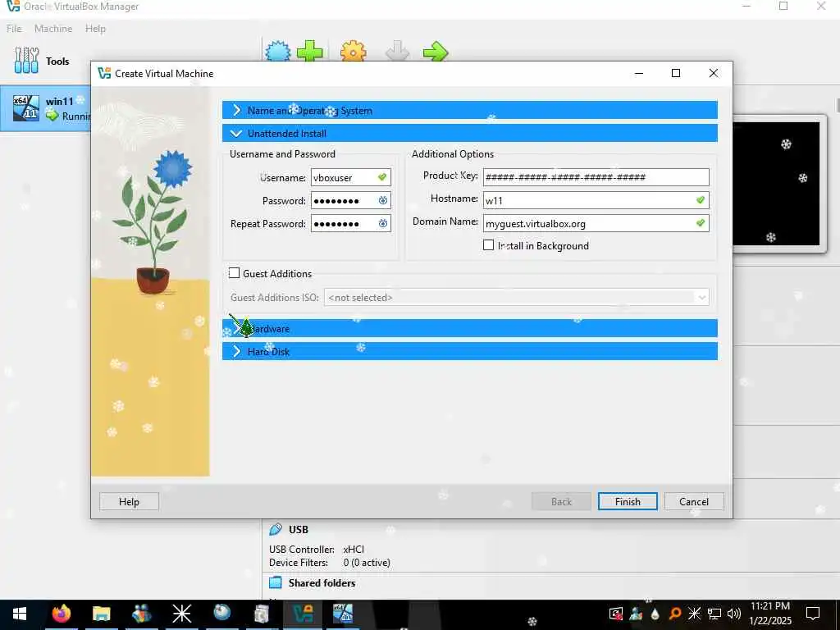Screen dimensions: 840x630
Task: Expand the Hardware section
Action: (x=470, y=328)
